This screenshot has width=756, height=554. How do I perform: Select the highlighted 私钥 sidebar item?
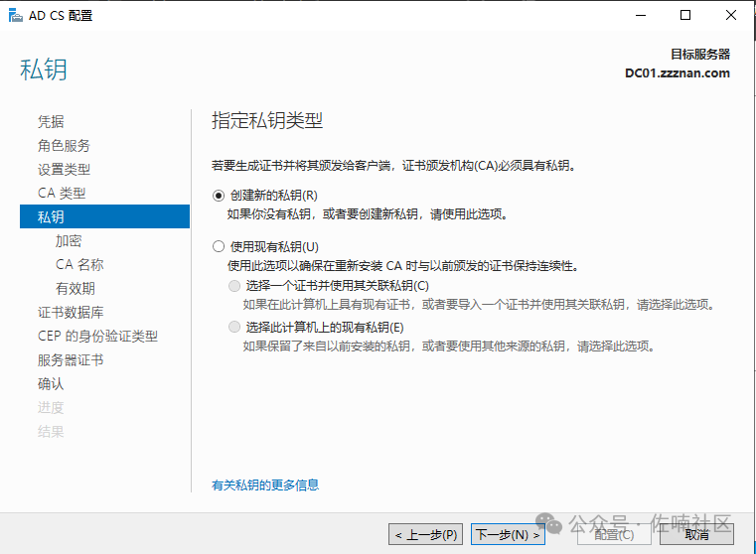pyautogui.click(x=104, y=216)
